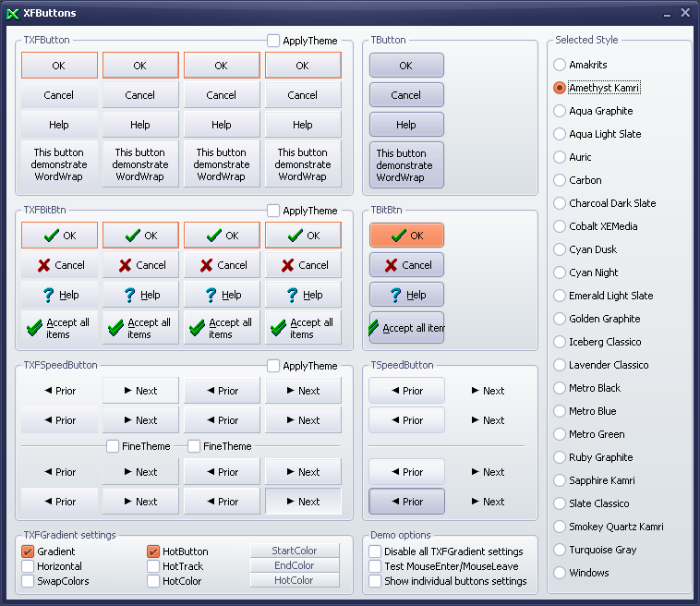Switch to the Windows style option
This screenshot has width=700, height=606.
[560, 573]
